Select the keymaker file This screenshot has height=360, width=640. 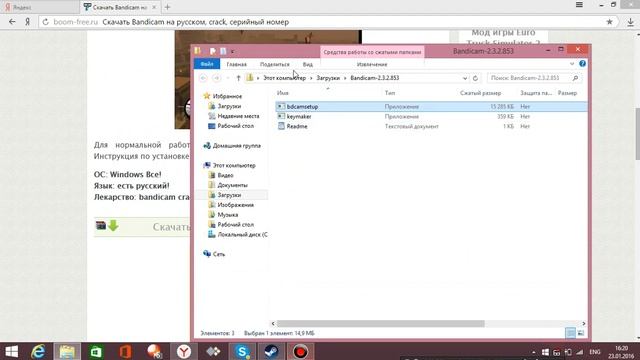(x=299, y=116)
